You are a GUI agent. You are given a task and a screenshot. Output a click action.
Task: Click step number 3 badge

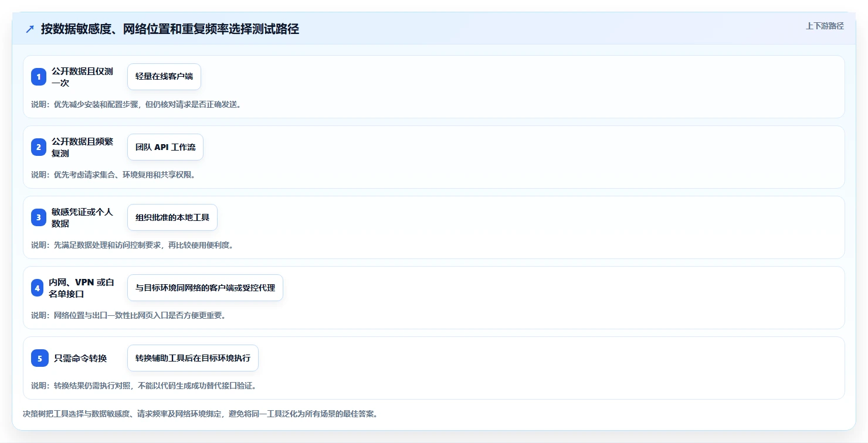39,217
